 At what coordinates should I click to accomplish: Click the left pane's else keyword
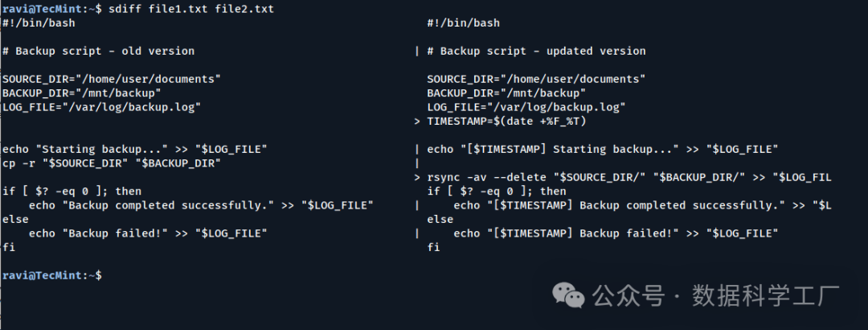click(x=15, y=219)
